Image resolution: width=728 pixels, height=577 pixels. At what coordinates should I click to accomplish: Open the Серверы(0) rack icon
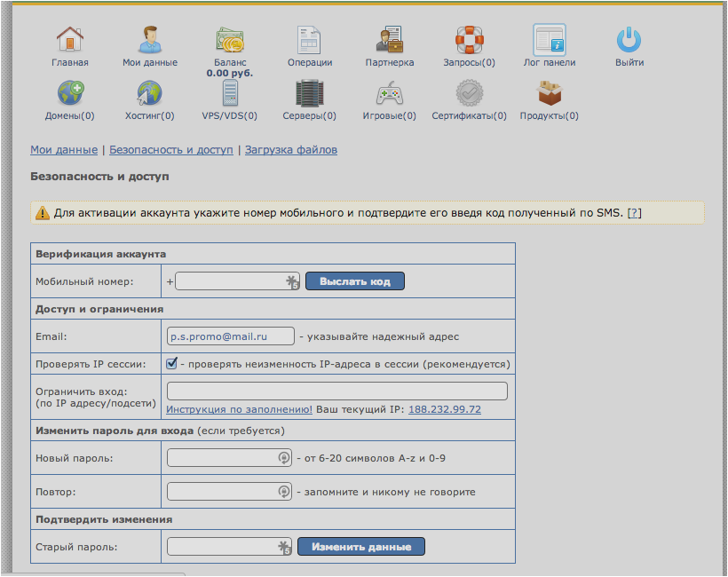(x=309, y=93)
